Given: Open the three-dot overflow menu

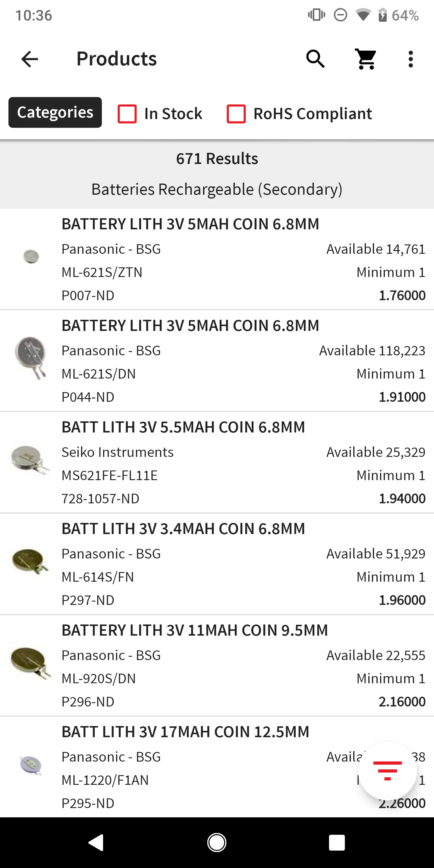Looking at the screenshot, I should tap(410, 59).
